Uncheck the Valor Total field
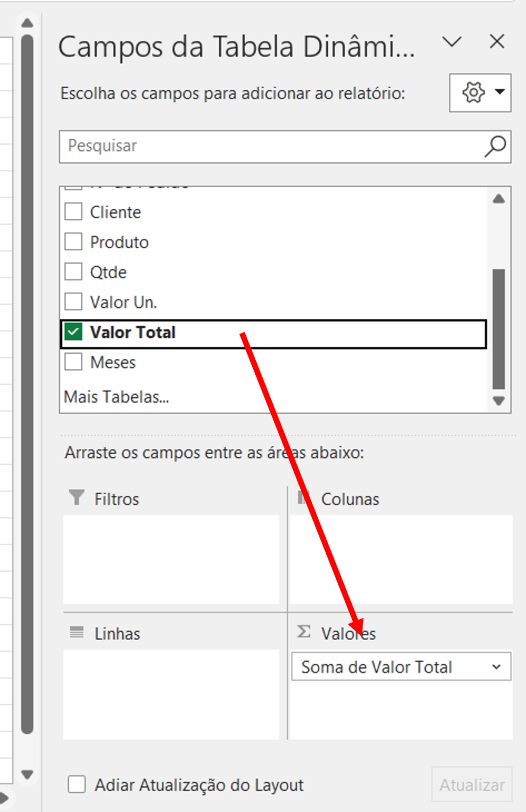526x812 pixels. pos(73,332)
